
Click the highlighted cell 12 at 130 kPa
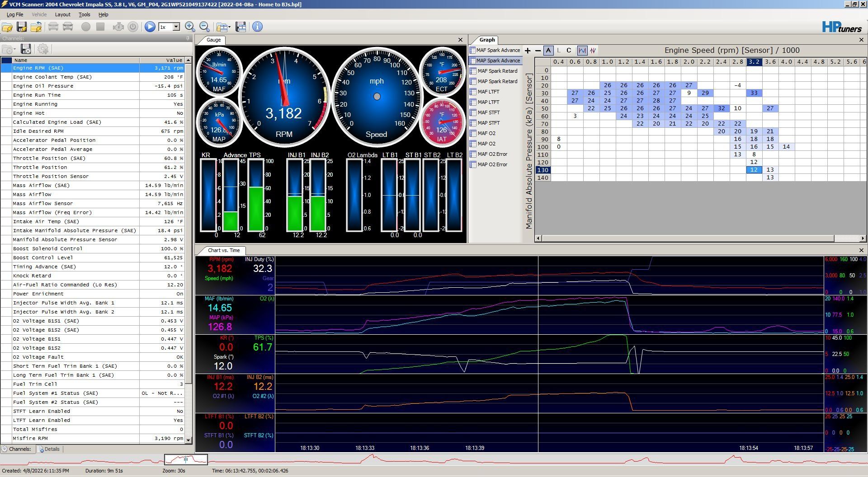[x=754, y=170]
